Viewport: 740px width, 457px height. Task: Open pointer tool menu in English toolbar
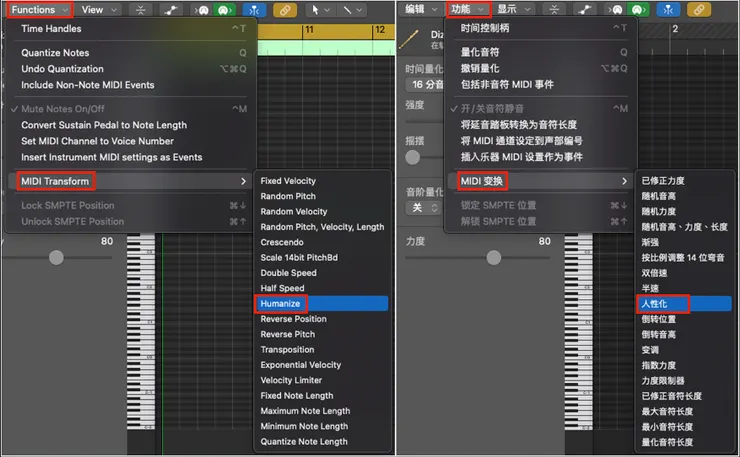[320, 10]
